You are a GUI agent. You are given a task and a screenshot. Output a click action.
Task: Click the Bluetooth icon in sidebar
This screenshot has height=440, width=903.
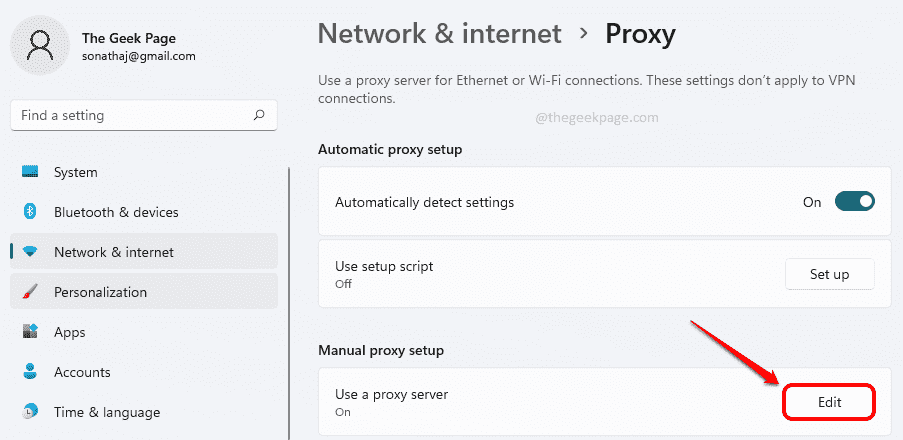tap(30, 212)
